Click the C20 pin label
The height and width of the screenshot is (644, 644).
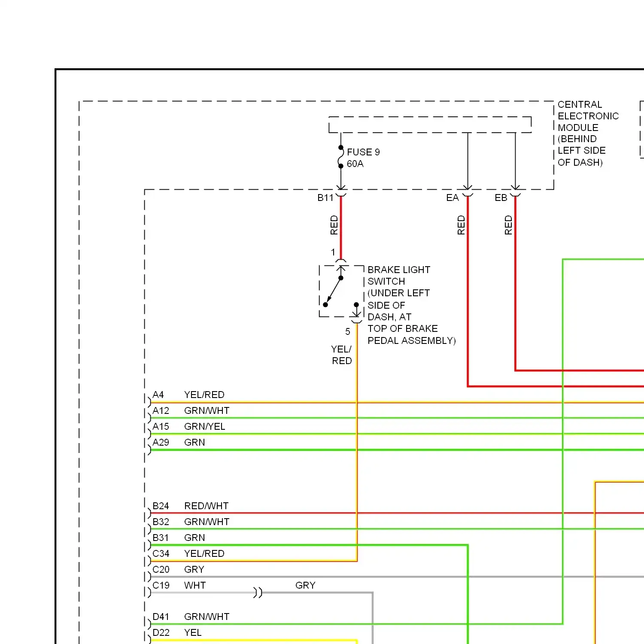(x=161, y=569)
